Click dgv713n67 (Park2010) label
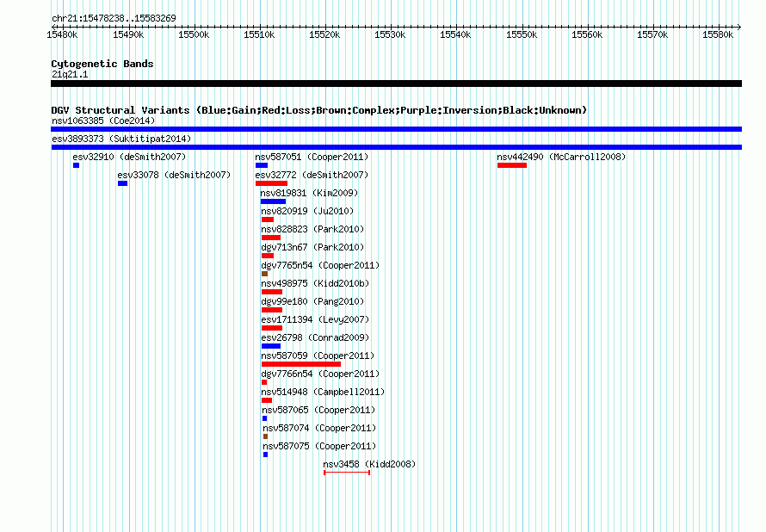The height and width of the screenshot is (532, 766). pyautogui.click(x=312, y=247)
